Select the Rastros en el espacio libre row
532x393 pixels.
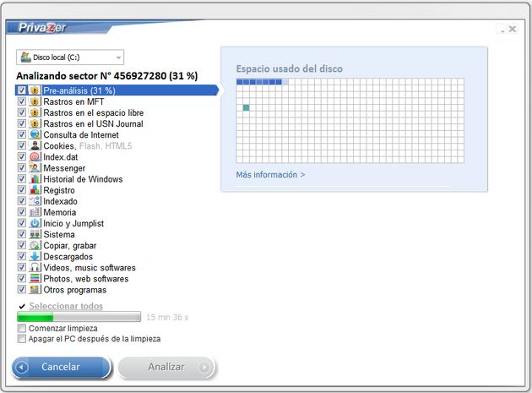click(x=93, y=112)
